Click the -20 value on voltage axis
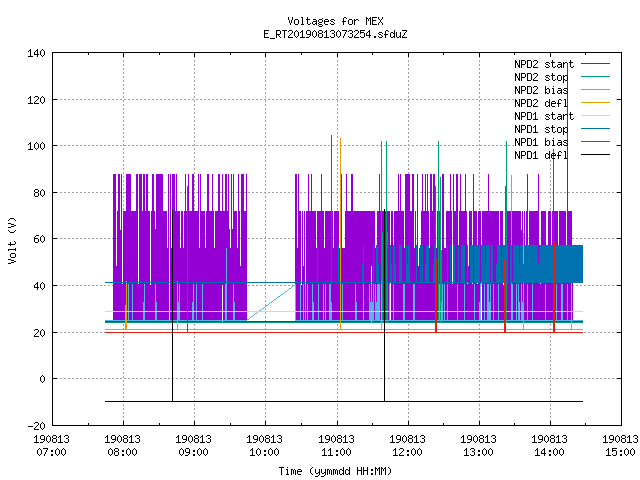 click(36, 426)
